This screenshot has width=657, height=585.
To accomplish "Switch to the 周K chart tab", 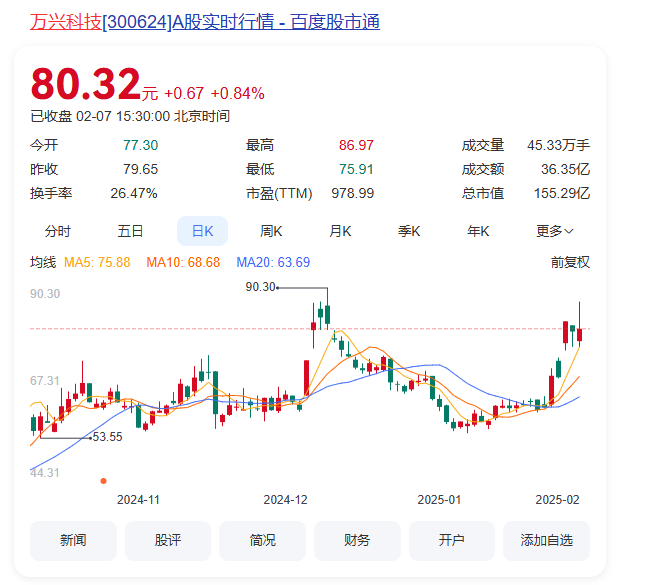I will pos(271,231).
